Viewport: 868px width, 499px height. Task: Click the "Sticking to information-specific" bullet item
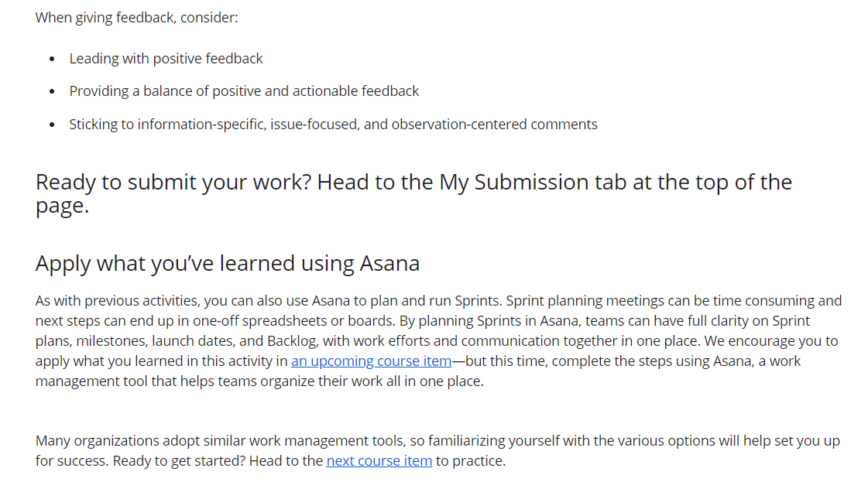333,125
